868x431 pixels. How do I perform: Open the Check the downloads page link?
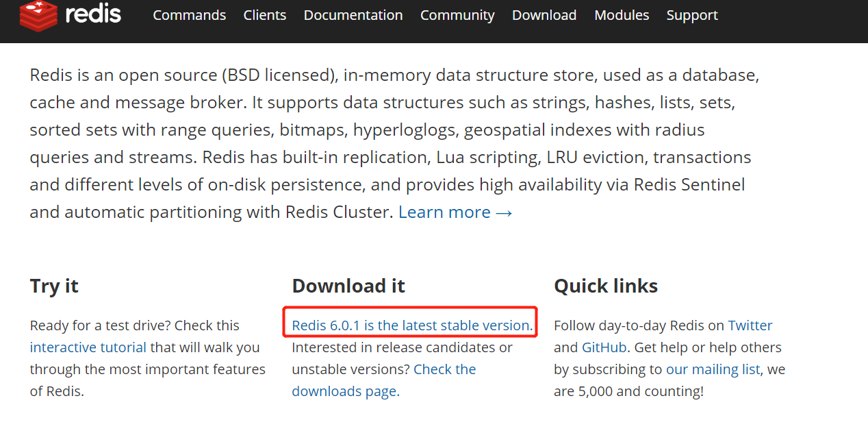click(384, 380)
